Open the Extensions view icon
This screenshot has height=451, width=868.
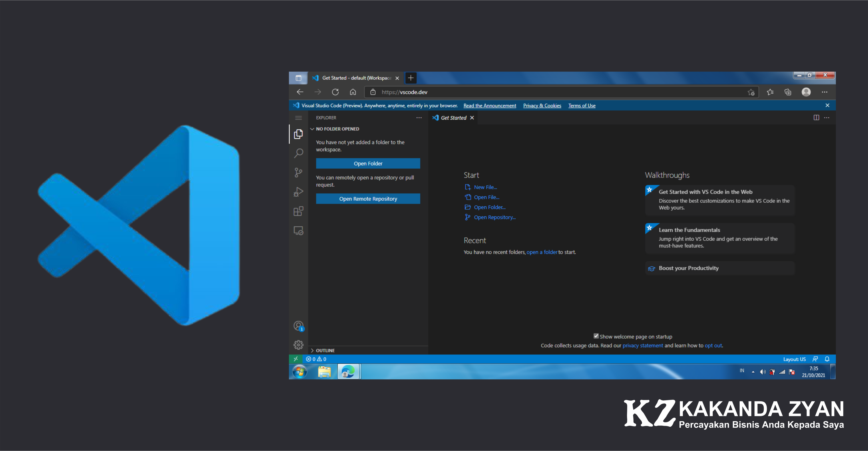298,211
